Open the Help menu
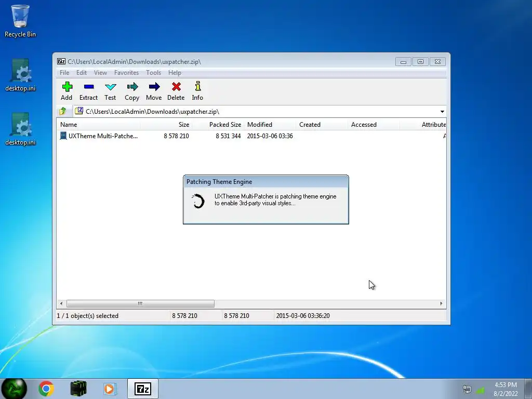The height and width of the screenshot is (399, 532). pyautogui.click(x=175, y=73)
